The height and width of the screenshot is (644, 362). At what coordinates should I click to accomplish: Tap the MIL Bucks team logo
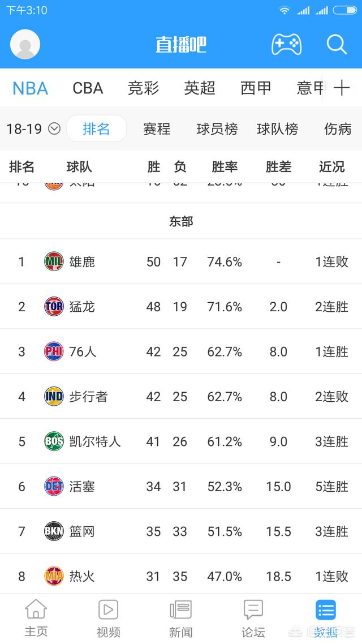54,261
